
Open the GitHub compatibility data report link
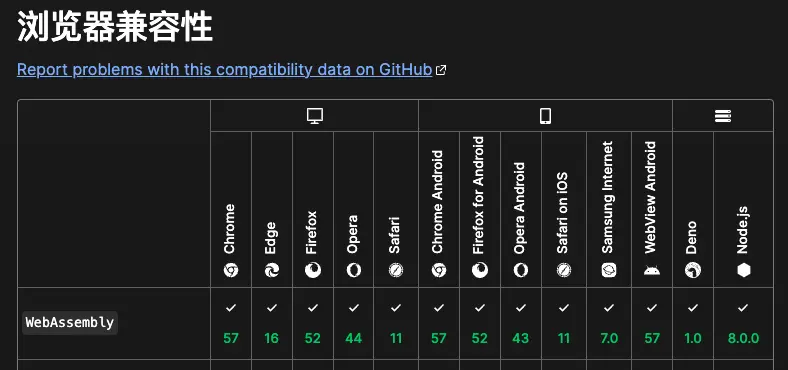click(225, 69)
